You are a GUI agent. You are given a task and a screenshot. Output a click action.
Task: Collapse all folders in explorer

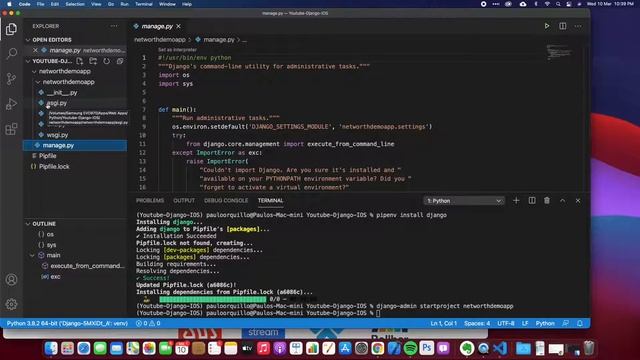[x=120, y=61]
